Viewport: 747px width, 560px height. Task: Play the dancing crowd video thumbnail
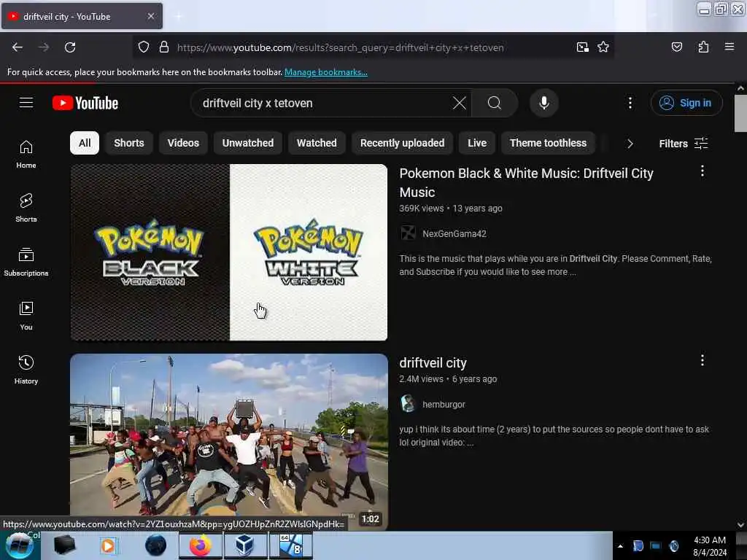(228, 440)
